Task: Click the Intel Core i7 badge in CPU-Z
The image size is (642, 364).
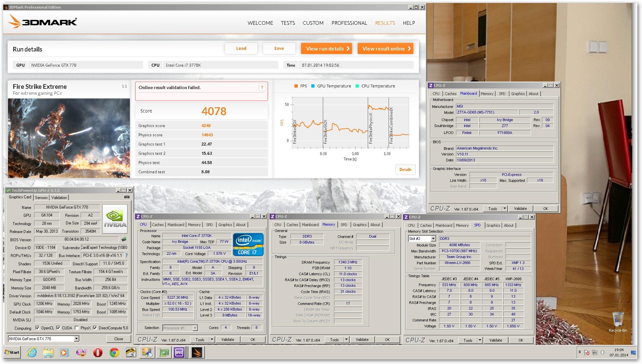Action: coord(248,245)
